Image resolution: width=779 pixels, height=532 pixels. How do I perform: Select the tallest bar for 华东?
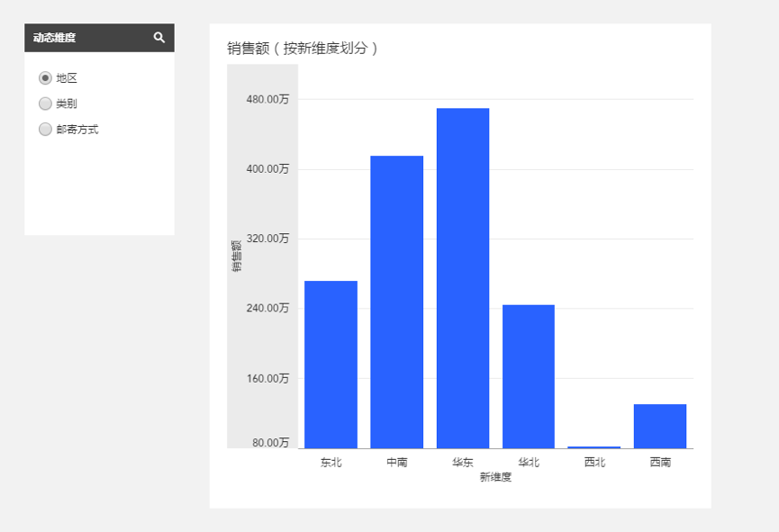tap(463, 277)
